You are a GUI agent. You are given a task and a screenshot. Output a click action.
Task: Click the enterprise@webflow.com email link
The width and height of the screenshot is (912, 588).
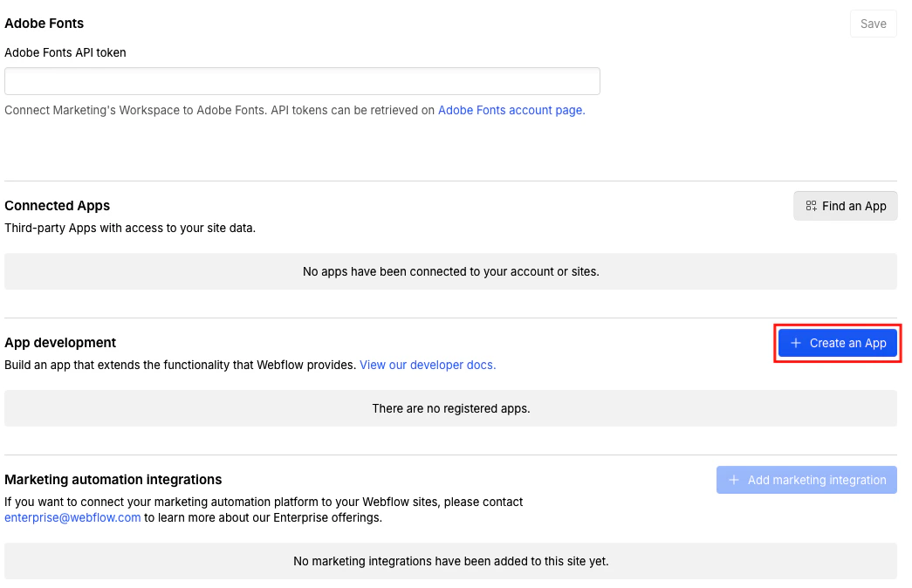pyautogui.click(x=72, y=517)
